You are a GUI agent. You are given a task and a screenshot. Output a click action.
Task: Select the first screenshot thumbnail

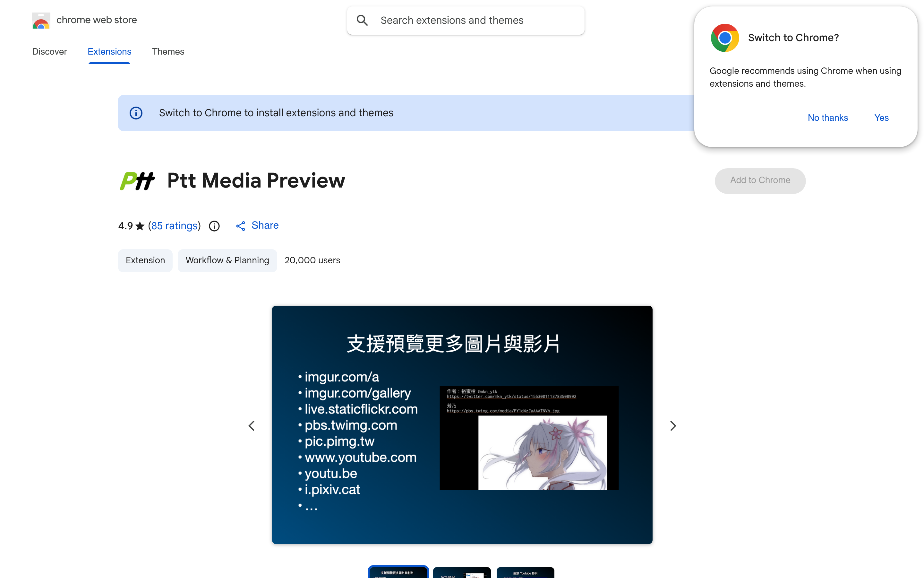[x=398, y=572]
